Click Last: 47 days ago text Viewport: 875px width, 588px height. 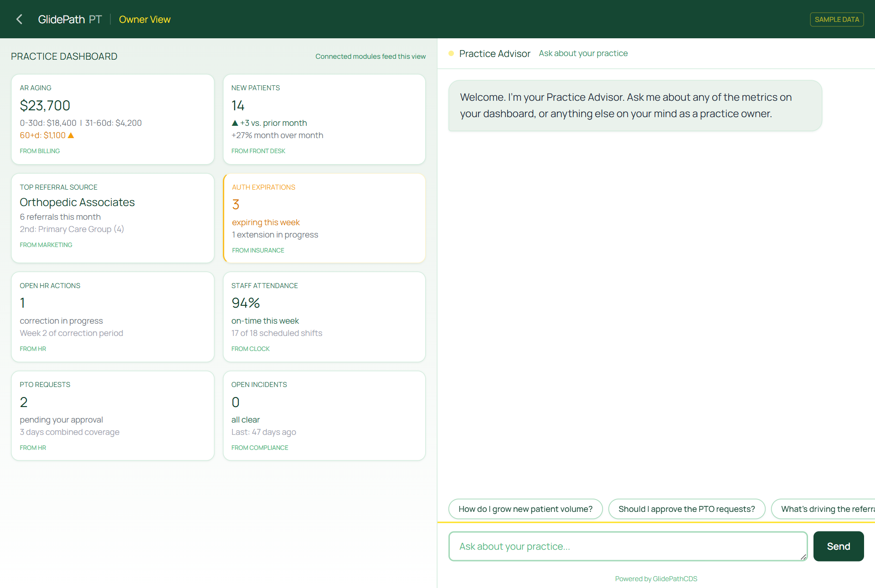[x=264, y=432]
